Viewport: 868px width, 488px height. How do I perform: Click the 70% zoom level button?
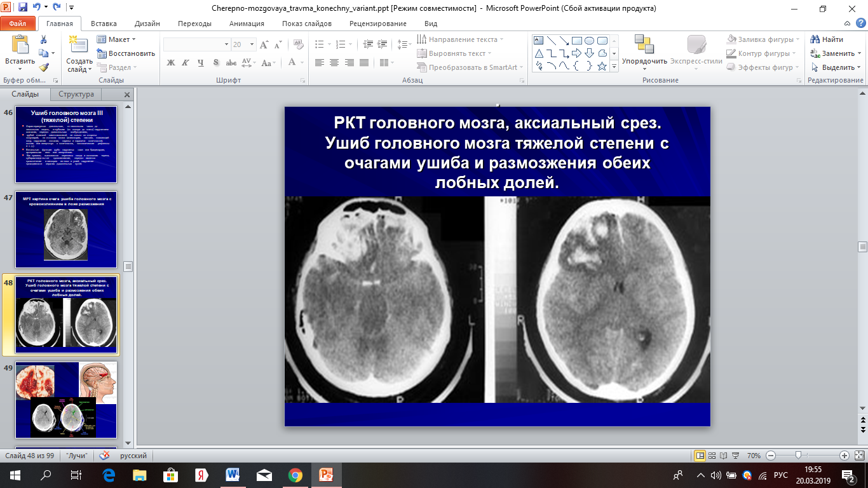pos(754,456)
